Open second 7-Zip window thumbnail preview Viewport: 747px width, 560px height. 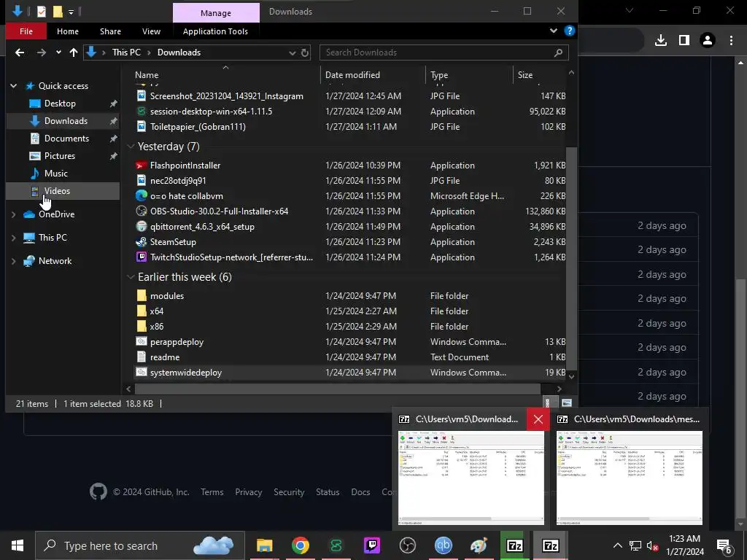pos(630,477)
